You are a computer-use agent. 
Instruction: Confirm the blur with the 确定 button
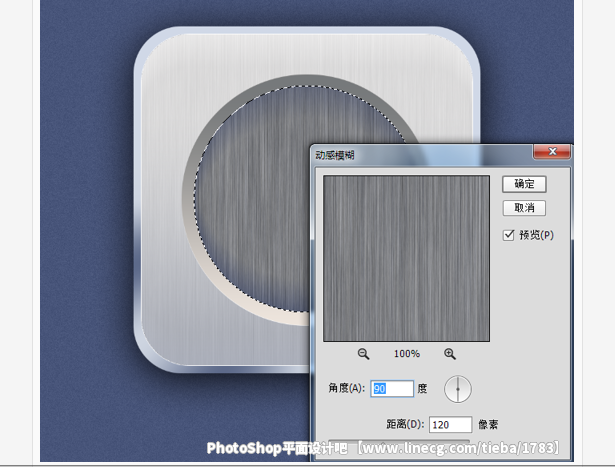(524, 184)
